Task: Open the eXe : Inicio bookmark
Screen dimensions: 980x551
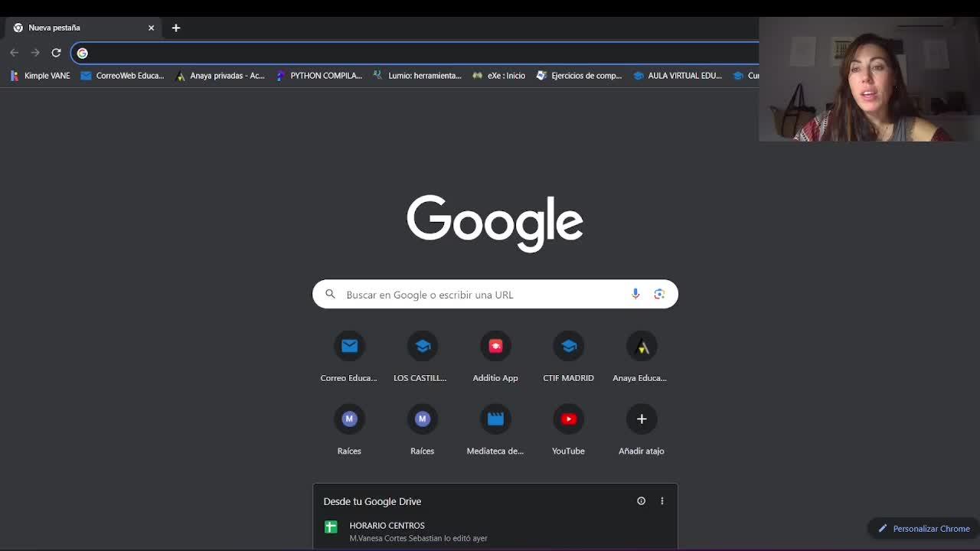Action: point(499,76)
